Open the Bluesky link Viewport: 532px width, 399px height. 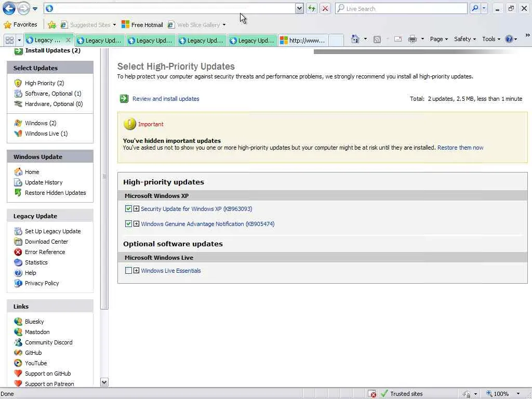(x=34, y=321)
